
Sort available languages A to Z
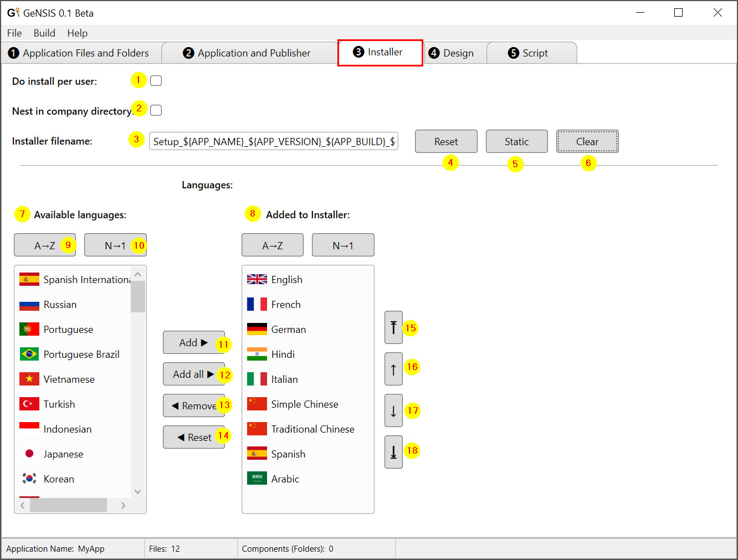point(45,245)
